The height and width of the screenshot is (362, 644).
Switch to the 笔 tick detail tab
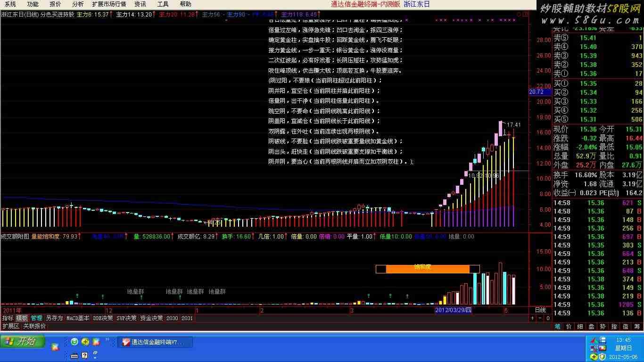[557, 326]
